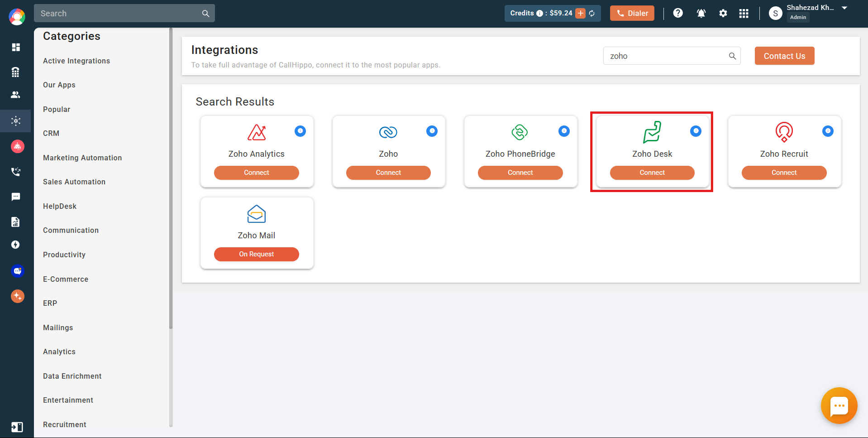Select Recruitment category
Viewport: 868px width, 438px height.
pyautogui.click(x=65, y=424)
